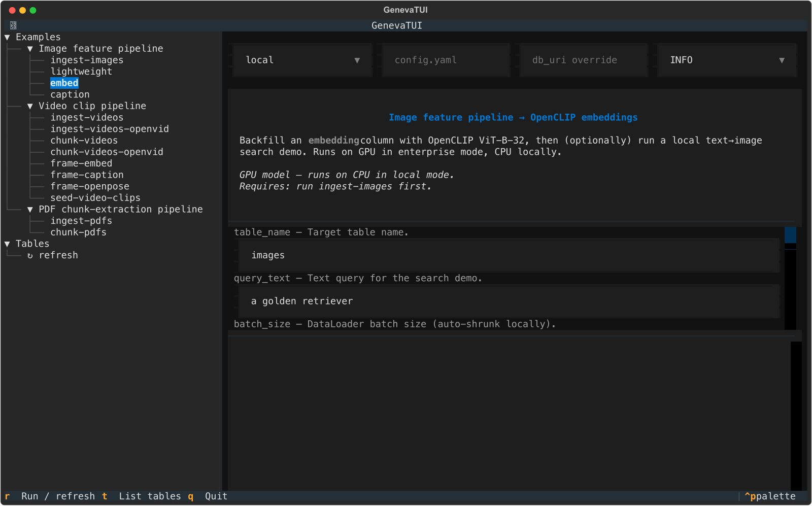Select caption example

pyautogui.click(x=70, y=95)
